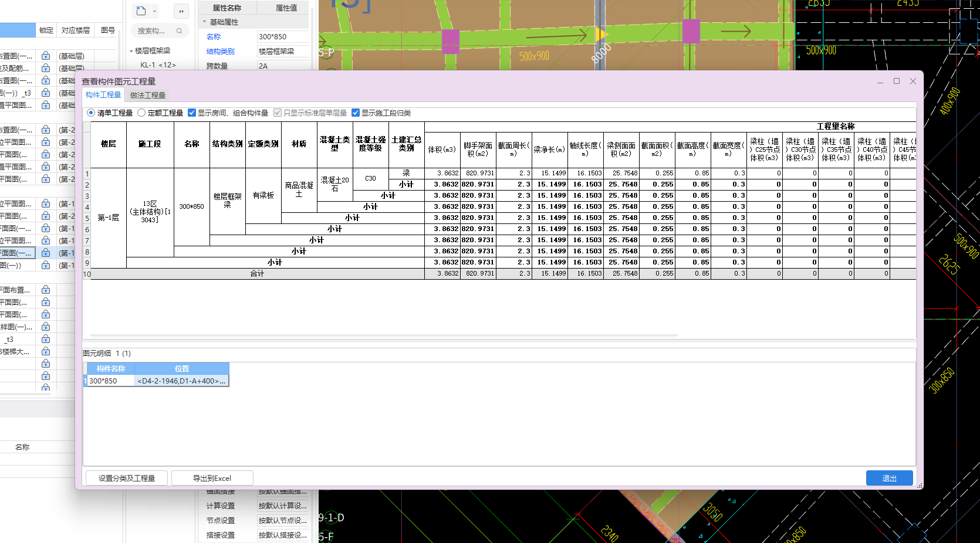Click the 脚手架面积(m2) column header
The image size is (980, 543).
[478, 150]
